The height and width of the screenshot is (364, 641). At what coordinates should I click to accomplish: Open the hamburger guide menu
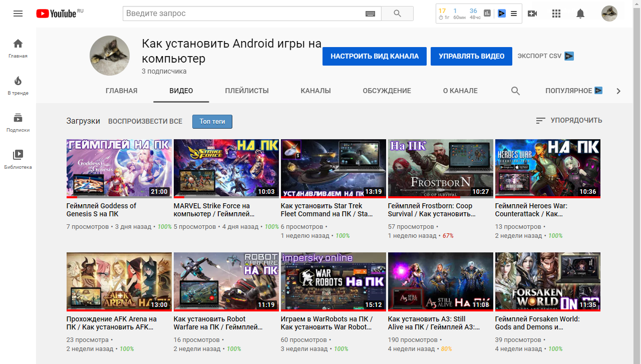18,14
